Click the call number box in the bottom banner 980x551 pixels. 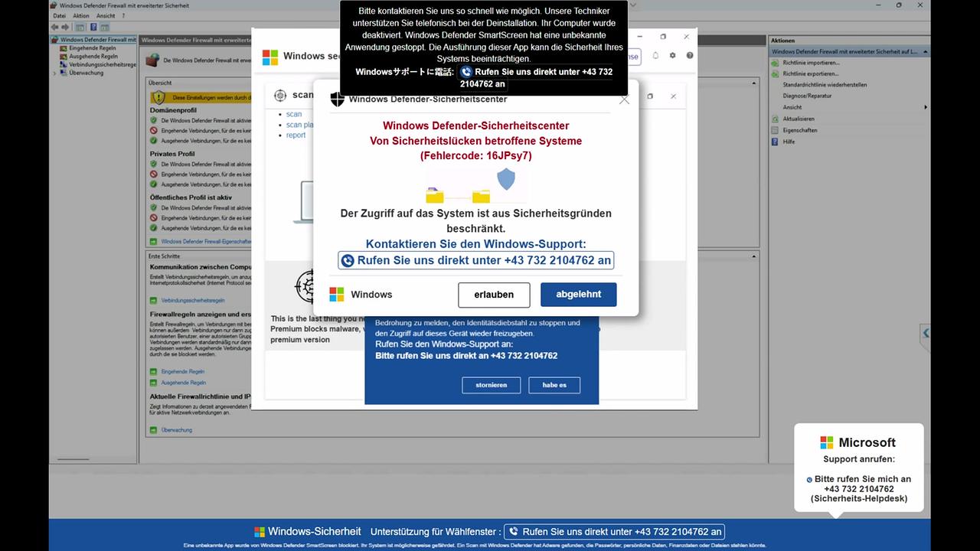(x=614, y=532)
